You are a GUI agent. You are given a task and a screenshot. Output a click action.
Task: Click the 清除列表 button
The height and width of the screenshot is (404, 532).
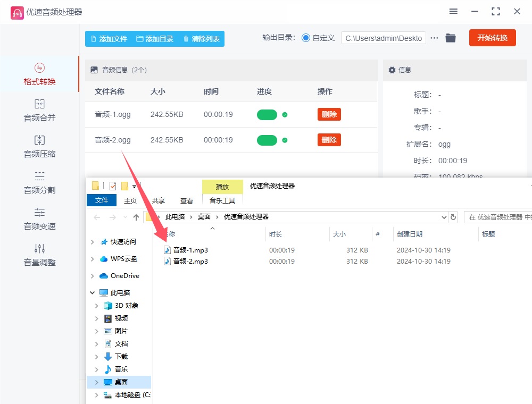tap(202, 39)
